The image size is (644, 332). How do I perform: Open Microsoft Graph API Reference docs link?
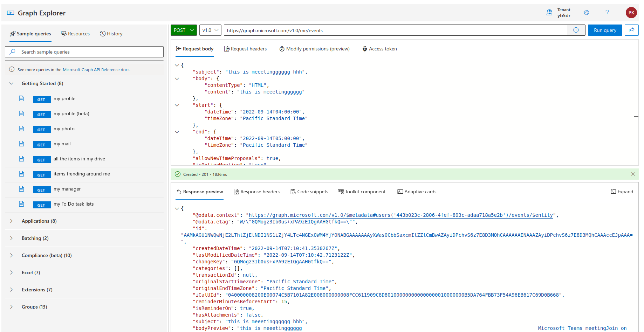96,70
